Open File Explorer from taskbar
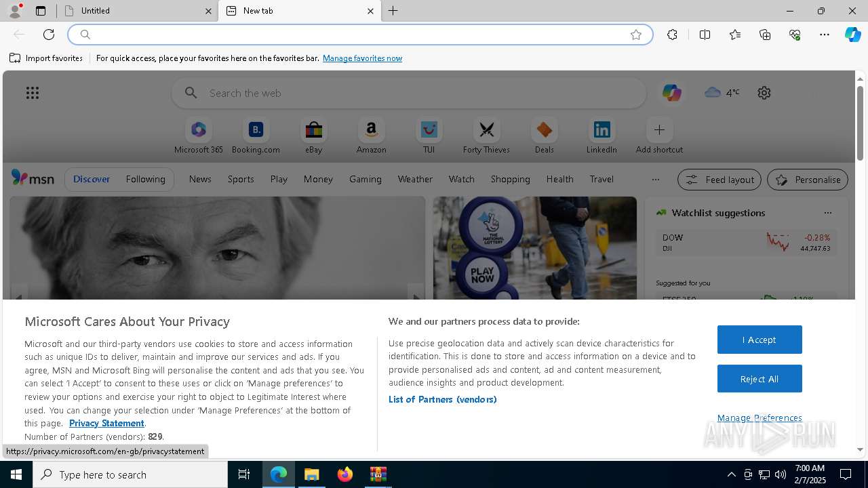Image resolution: width=868 pixels, height=488 pixels. [x=312, y=474]
